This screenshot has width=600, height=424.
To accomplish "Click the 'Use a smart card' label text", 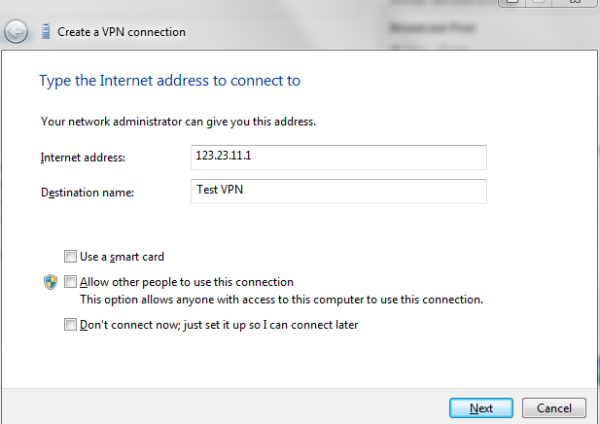I will click(x=122, y=257).
